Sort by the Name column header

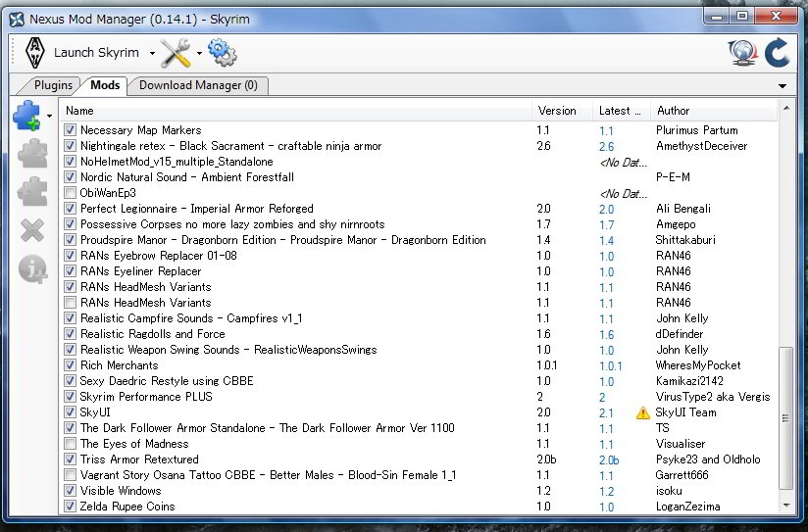(295, 111)
